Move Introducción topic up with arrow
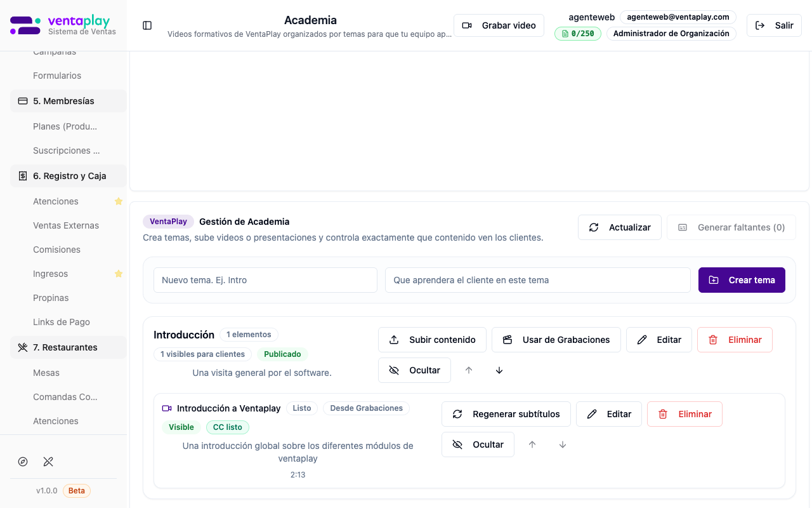 click(x=469, y=370)
